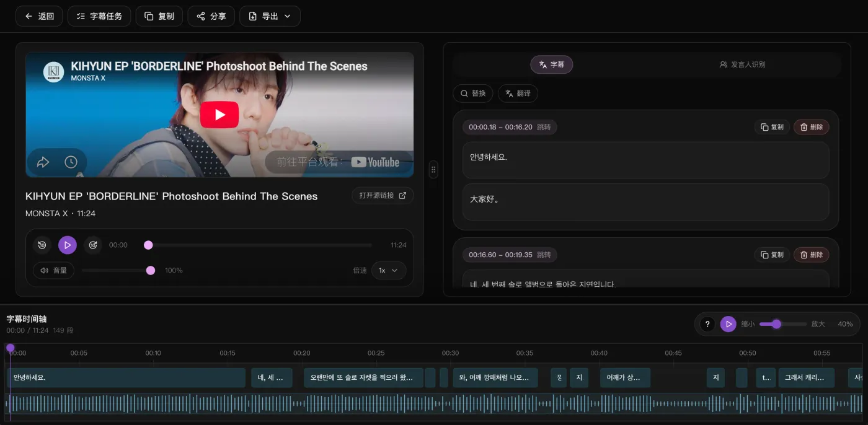Image resolution: width=868 pixels, height=425 pixels.
Task: Switch to the 字幕 tab
Action: (551, 64)
